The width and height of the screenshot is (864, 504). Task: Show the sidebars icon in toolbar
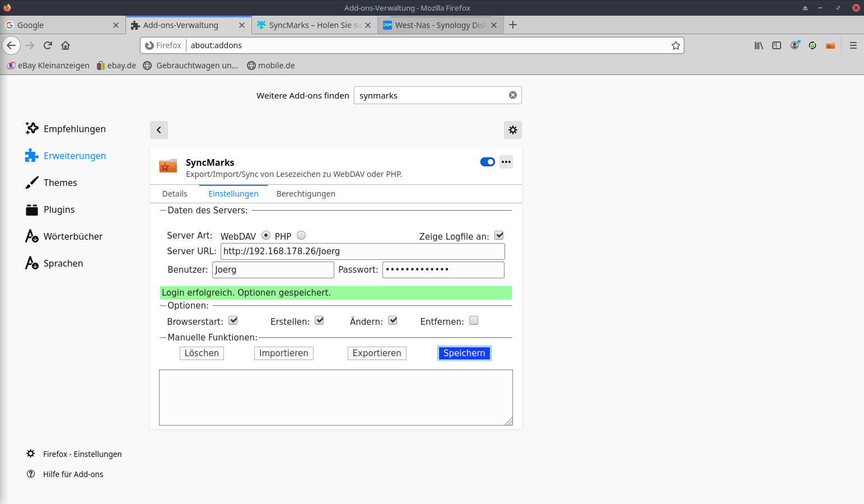pyautogui.click(x=777, y=45)
